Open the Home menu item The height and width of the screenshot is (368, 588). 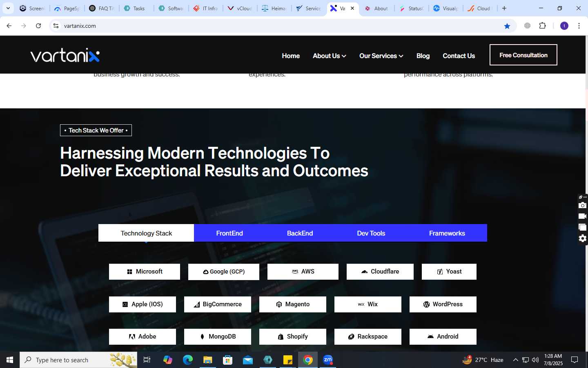[291, 56]
